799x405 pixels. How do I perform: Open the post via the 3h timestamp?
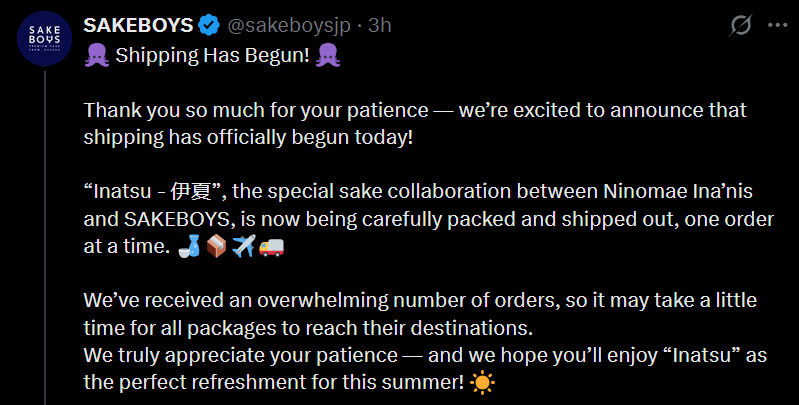pos(380,24)
